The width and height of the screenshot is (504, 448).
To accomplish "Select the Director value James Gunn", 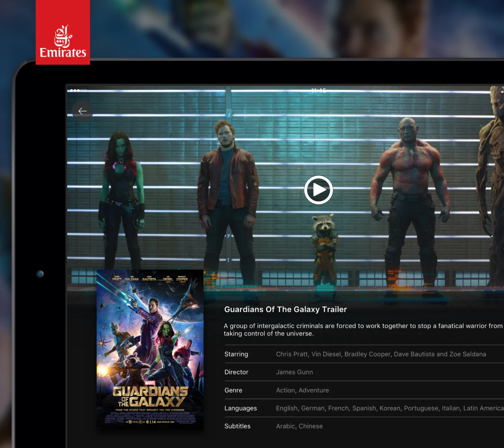I will (x=294, y=372).
